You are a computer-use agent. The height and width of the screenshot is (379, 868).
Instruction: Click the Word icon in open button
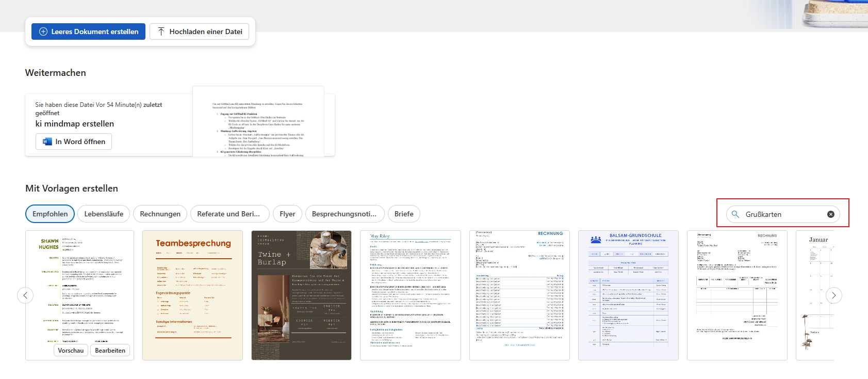47,141
